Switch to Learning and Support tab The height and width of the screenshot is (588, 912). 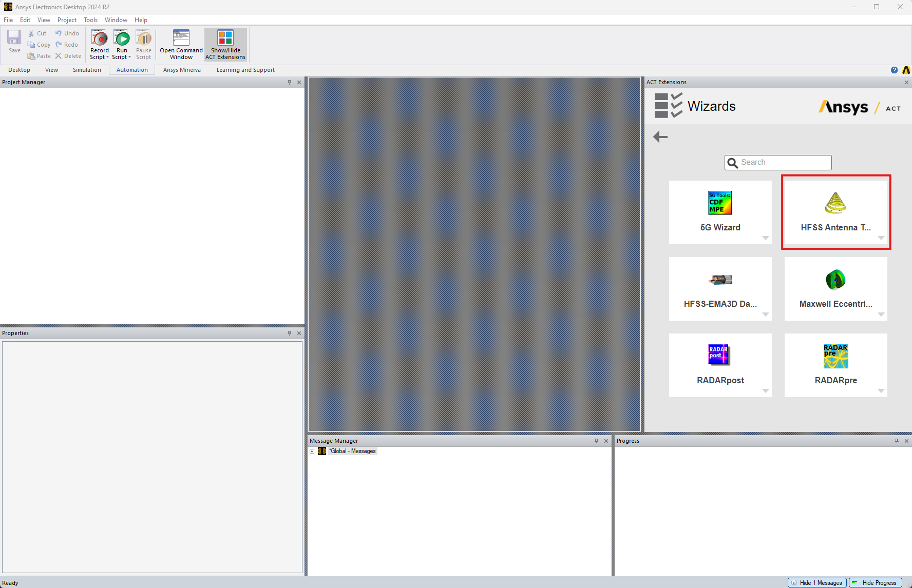tap(245, 70)
